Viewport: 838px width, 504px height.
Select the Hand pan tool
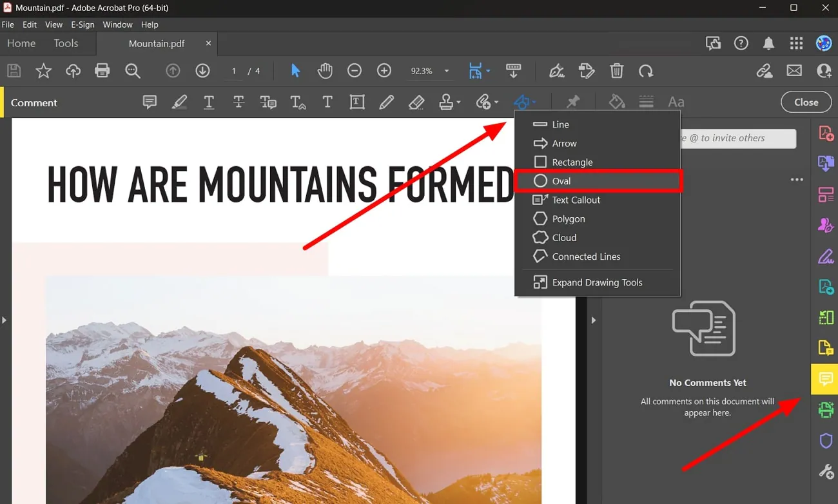point(325,71)
